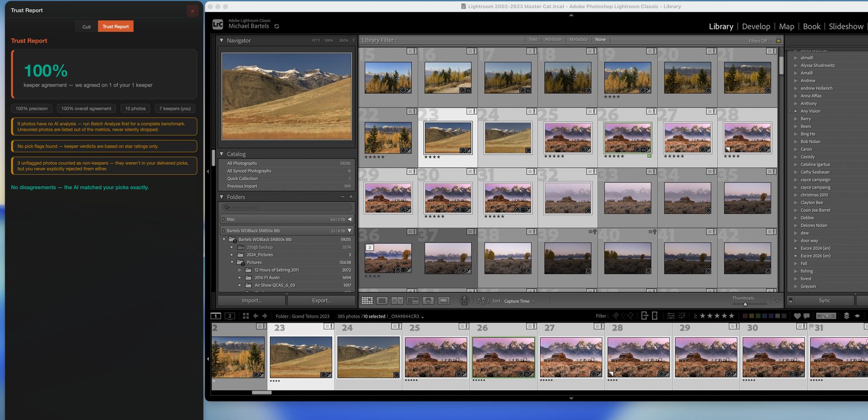Expand the Excire 2024 (en) keyword
868x420 pixels.
point(796,248)
